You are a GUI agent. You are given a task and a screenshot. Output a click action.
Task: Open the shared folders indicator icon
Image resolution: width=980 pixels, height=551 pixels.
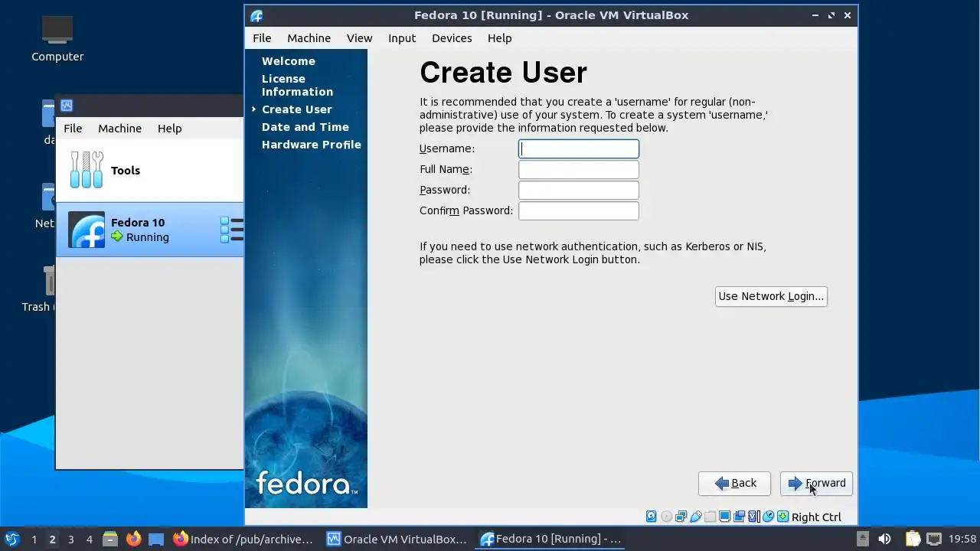click(x=710, y=517)
